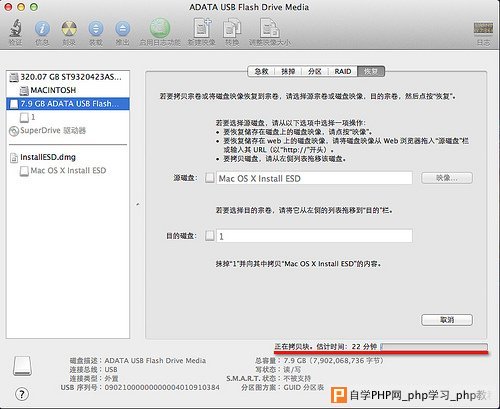Screen dimensions: 500x409
Task: Select volume "1" under ADATA drive
Action: pyautogui.click(x=68, y=117)
